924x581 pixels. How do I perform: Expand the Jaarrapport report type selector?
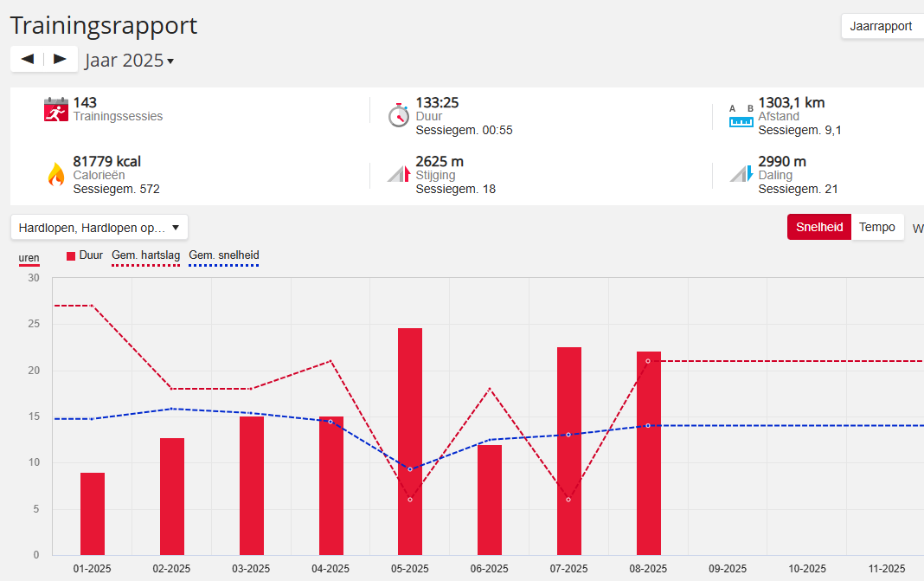tap(881, 26)
